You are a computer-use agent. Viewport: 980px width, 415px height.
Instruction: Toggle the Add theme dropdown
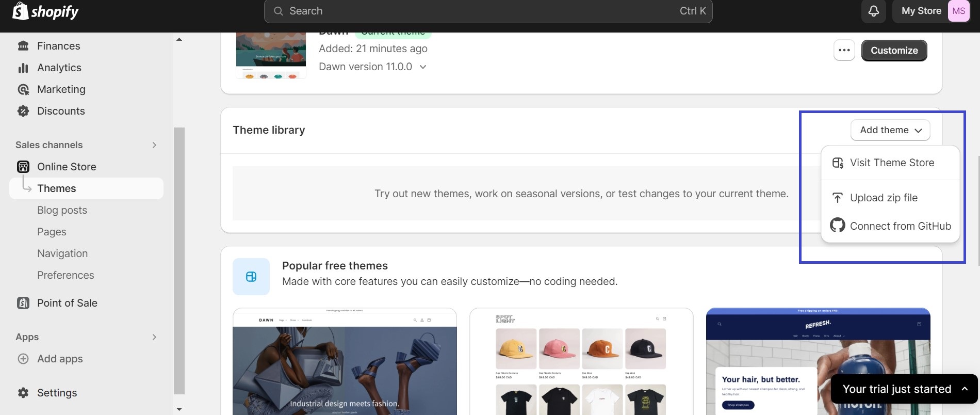tap(890, 130)
